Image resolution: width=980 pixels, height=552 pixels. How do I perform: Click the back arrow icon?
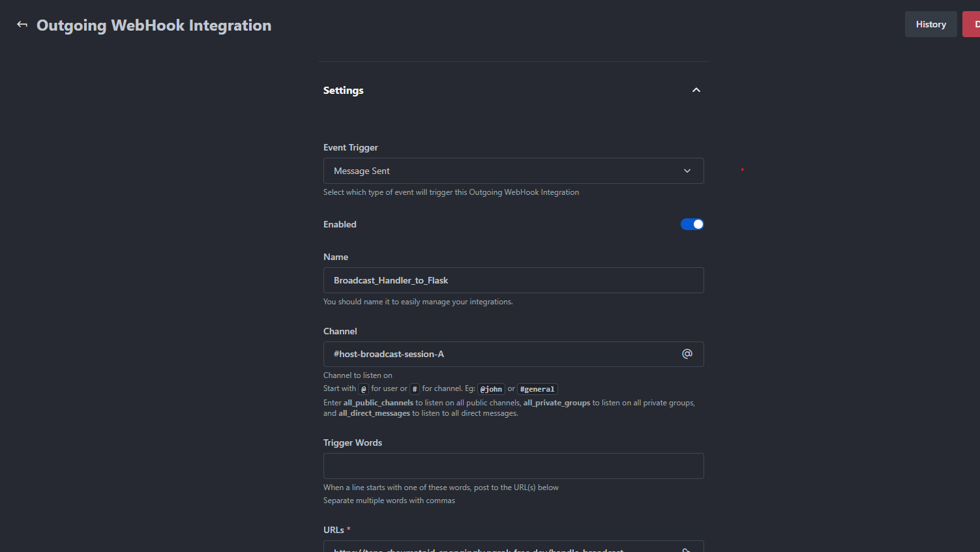22,25
